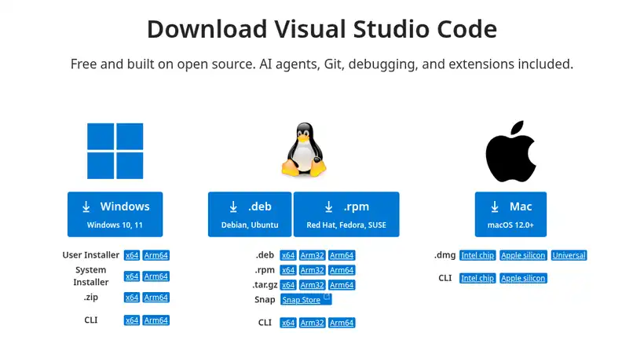Pick the .rpm x64 link

[x=288, y=270]
